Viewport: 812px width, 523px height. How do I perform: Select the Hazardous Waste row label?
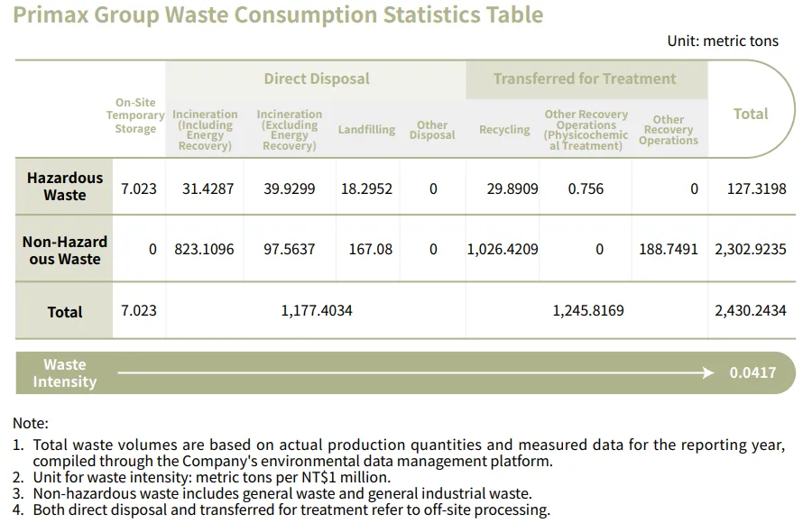[65, 187]
